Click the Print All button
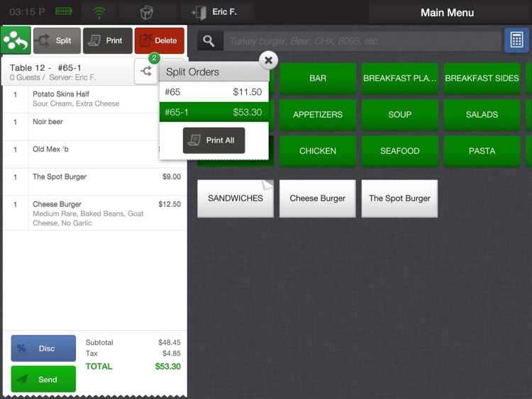The image size is (532, 399). (x=214, y=140)
